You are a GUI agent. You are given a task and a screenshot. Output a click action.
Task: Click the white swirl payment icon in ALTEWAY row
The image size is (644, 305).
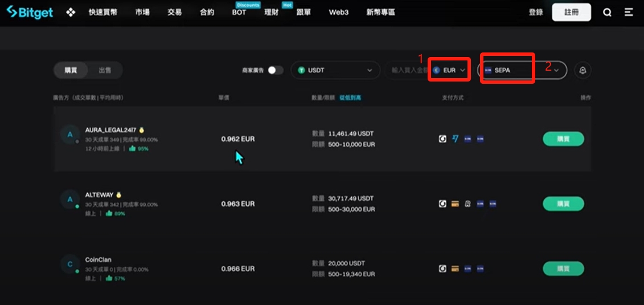pyautogui.click(x=442, y=204)
